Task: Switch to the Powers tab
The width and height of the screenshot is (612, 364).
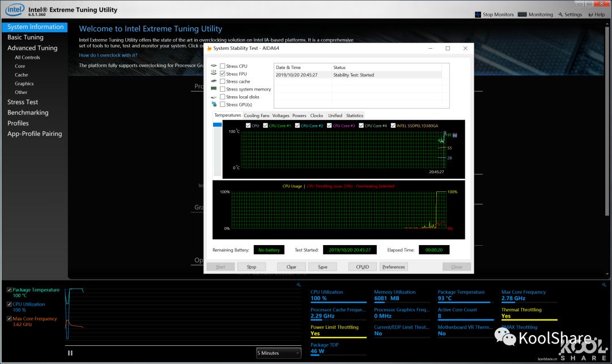Action: [x=299, y=115]
